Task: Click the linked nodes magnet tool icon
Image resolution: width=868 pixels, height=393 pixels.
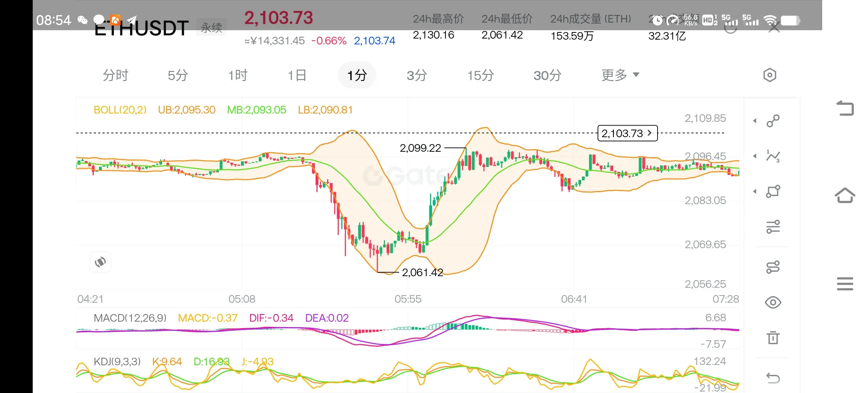Action: [773, 267]
